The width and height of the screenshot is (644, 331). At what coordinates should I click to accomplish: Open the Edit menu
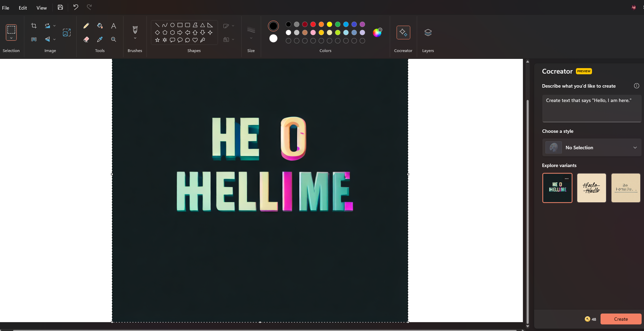(x=23, y=8)
